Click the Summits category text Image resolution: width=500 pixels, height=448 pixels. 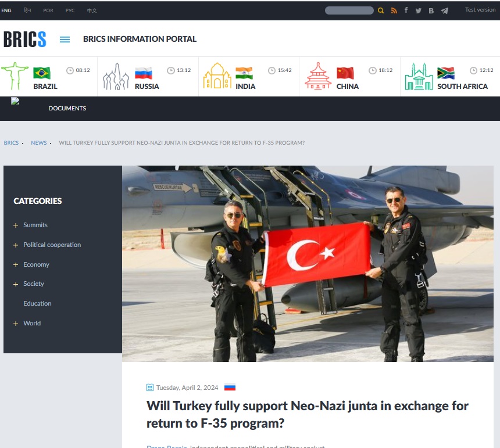[35, 225]
